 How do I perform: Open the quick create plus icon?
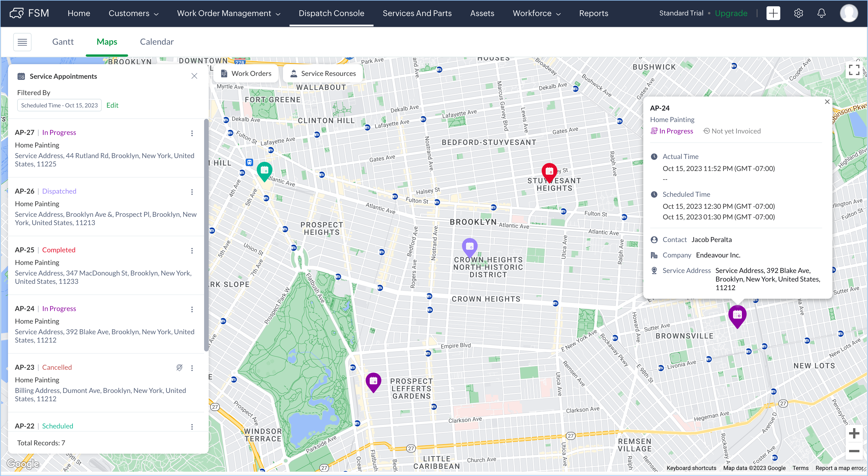point(773,13)
